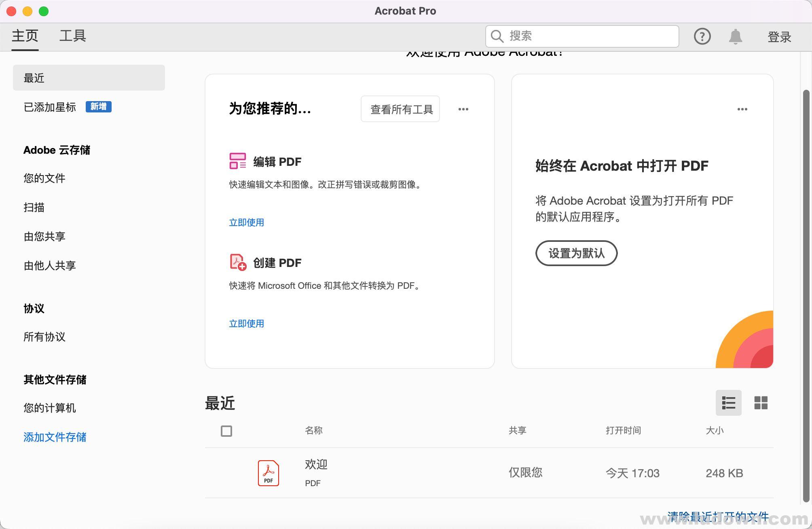
Task: Click the 创建 PDF tool icon
Action: pyautogui.click(x=238, y=262)
